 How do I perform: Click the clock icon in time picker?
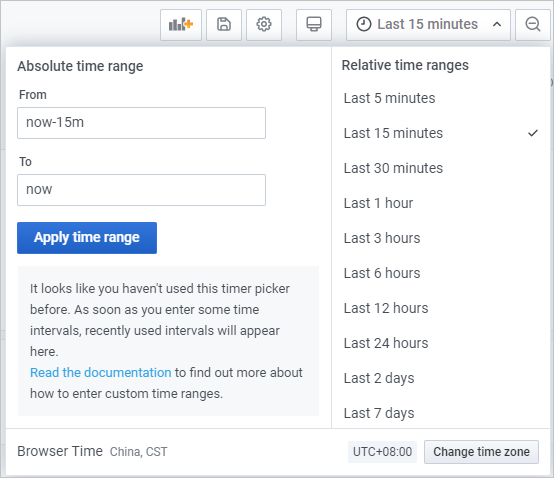point(364,24)
